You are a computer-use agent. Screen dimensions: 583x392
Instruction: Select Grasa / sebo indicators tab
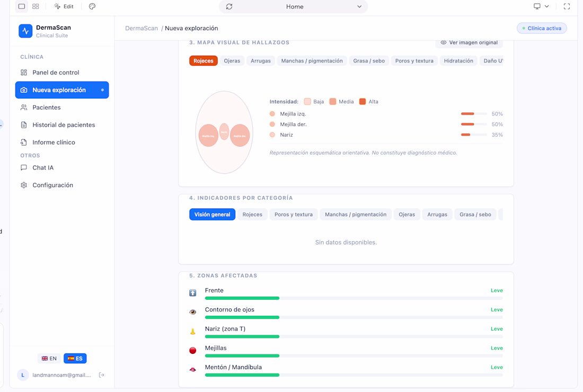click(475, 215)
